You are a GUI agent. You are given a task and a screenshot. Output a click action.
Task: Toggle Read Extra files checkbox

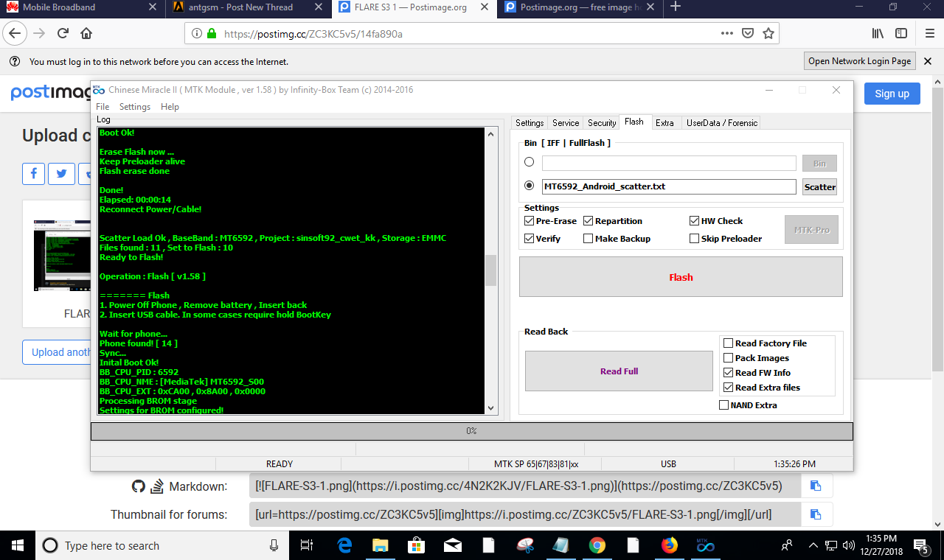click(x=762, y=387)
